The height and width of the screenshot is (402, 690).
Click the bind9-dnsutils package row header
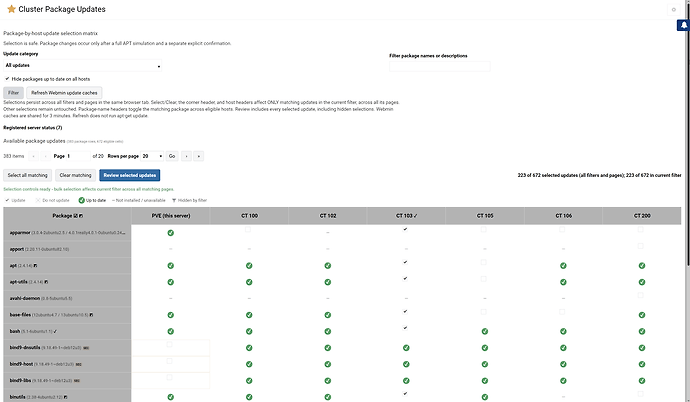tap(67, 348)
